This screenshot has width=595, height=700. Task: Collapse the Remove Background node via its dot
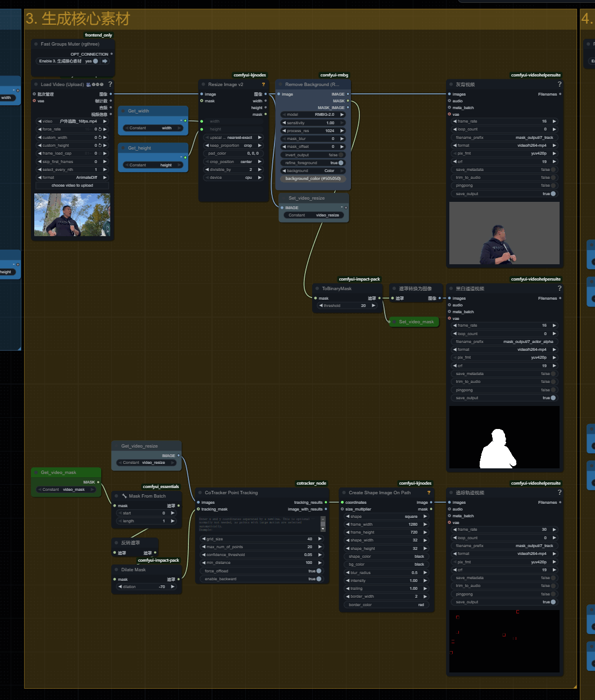coord(280,84)
